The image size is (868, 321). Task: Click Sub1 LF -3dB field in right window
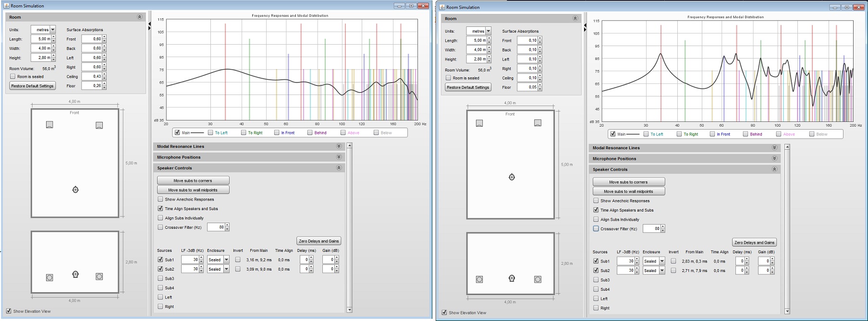625,261
